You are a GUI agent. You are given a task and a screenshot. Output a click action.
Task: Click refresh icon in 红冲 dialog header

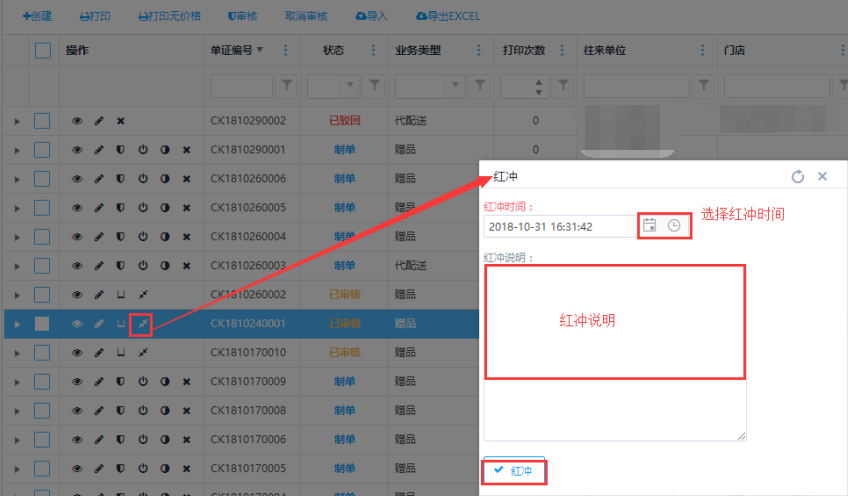click(x=797, y=177)
